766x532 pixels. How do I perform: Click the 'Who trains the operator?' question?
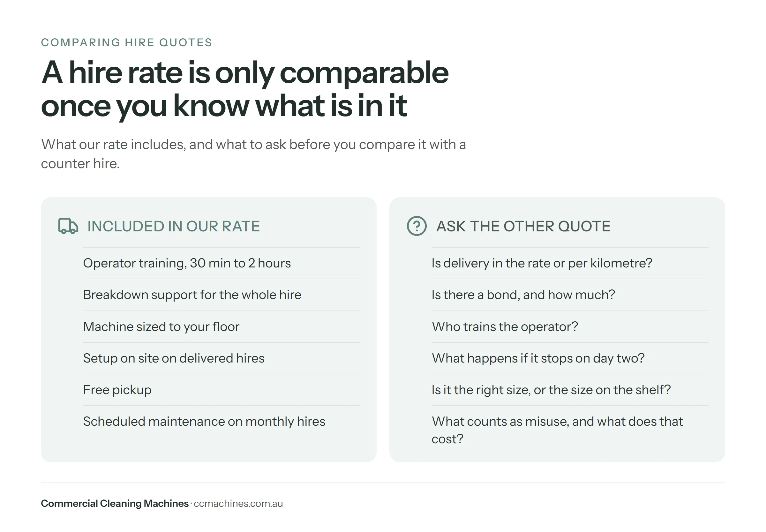click(x=505, y=327)
